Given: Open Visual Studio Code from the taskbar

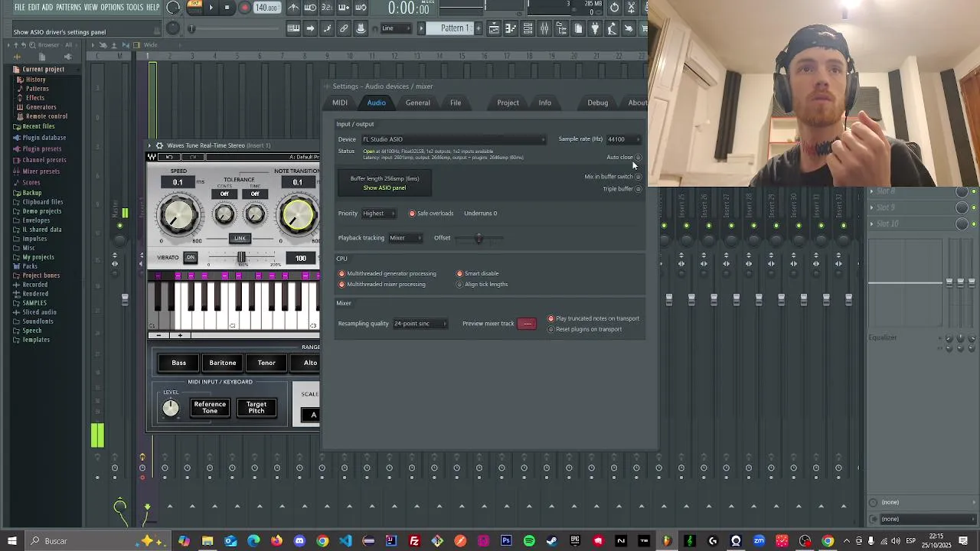Looking at the screenshot, I should pyautogui.click(x=345, y=541).
